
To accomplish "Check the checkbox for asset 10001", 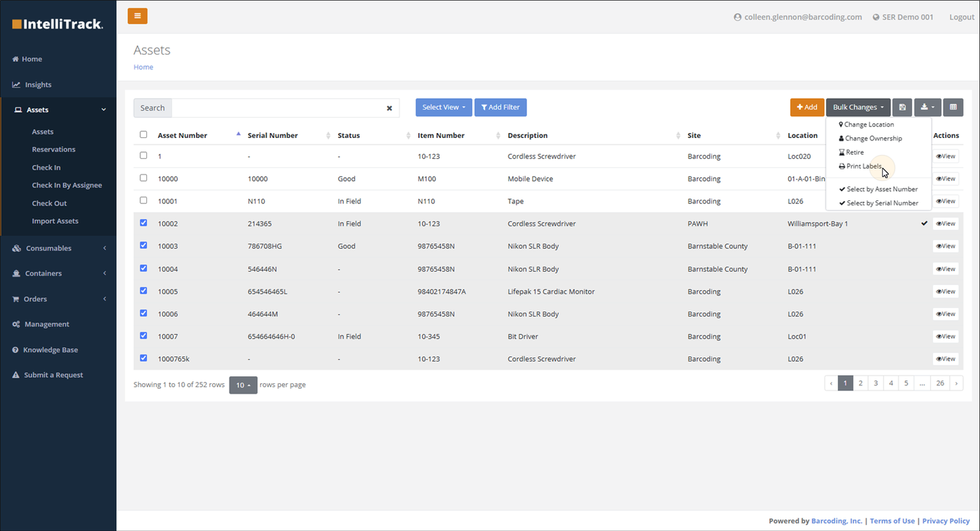I will pyautogui.click(x=143, y=200).
